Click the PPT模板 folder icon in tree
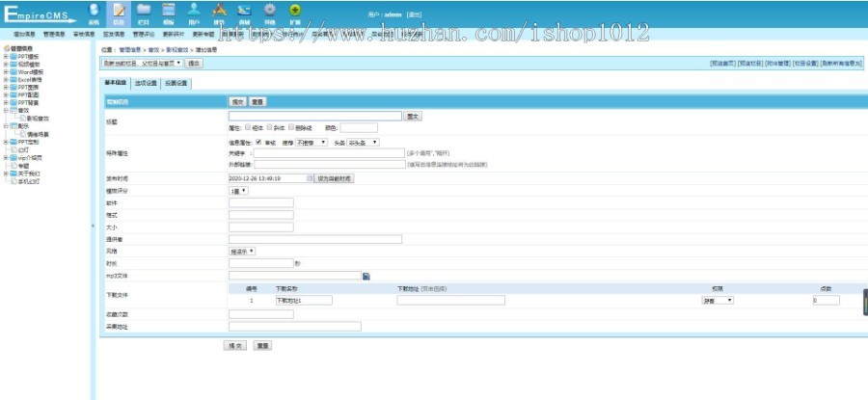 14,57
